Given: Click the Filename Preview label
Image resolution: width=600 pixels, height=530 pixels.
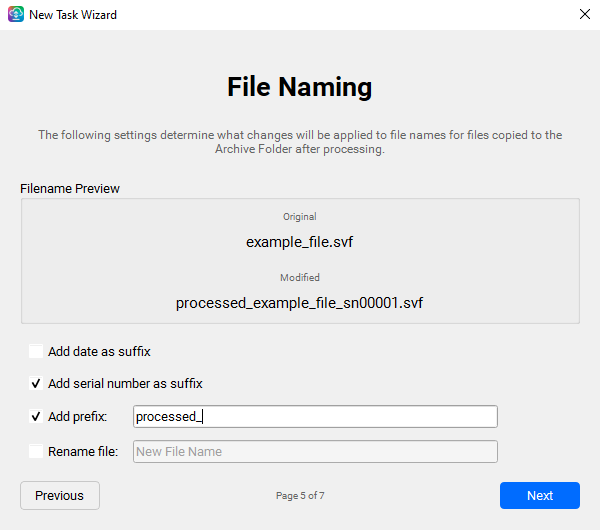Looking at the screenshot, I should (x=70, y=189).
